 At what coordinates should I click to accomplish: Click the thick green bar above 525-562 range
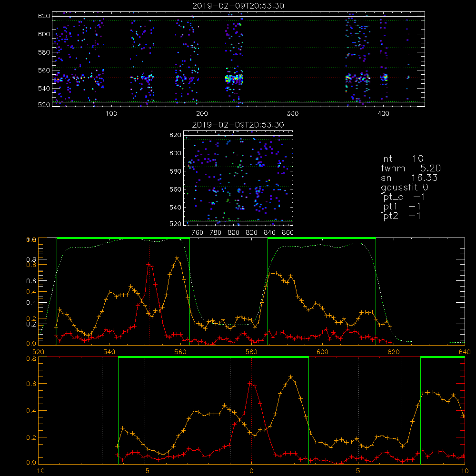123,238
